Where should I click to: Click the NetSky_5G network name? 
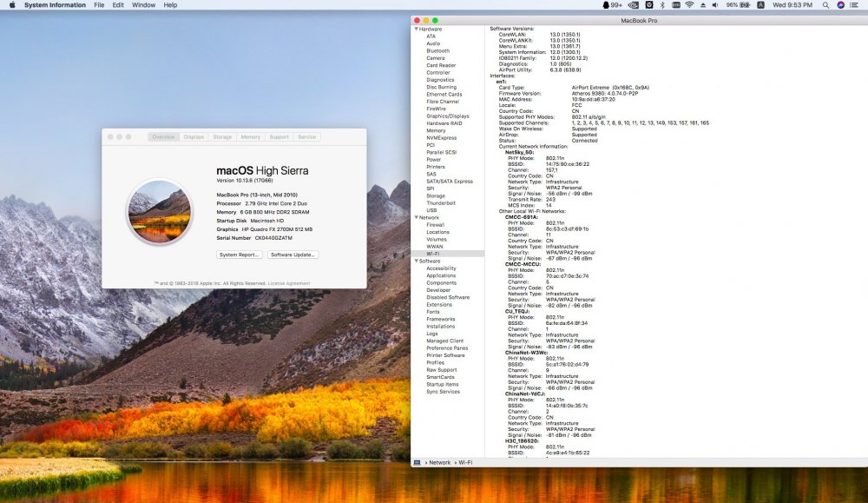pyautogui.click(x=519, y=152)
